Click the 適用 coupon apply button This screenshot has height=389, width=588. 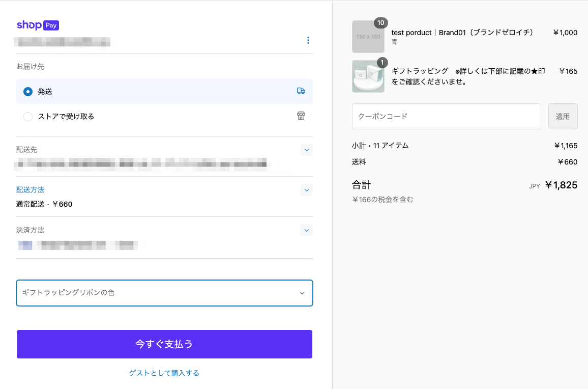[563, 117]
